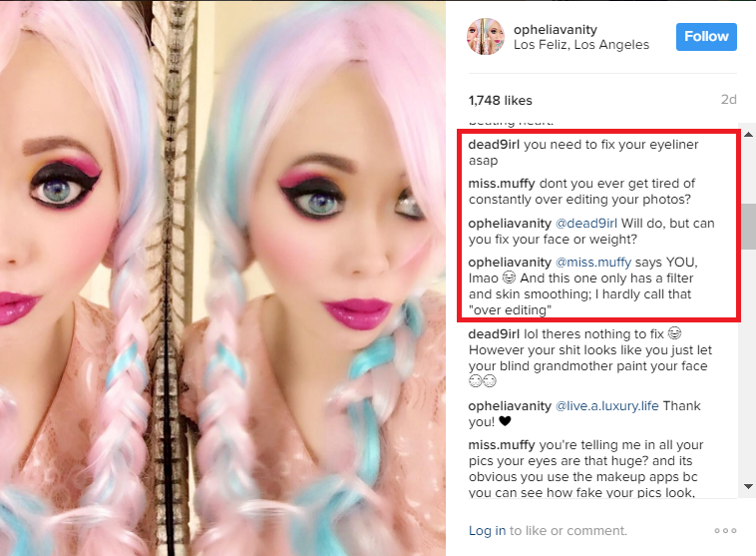This screenshot has width=756, height=556.
Task: Open dead9irl profile from eyeliner comment
Action: click(494, 145)
